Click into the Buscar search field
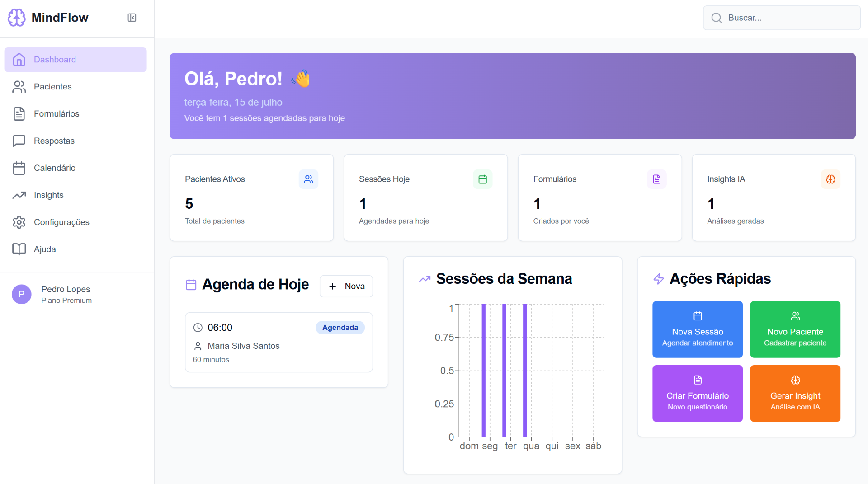Screen dimensions: 868x484 pyautogui.click(x=782, y=18)
